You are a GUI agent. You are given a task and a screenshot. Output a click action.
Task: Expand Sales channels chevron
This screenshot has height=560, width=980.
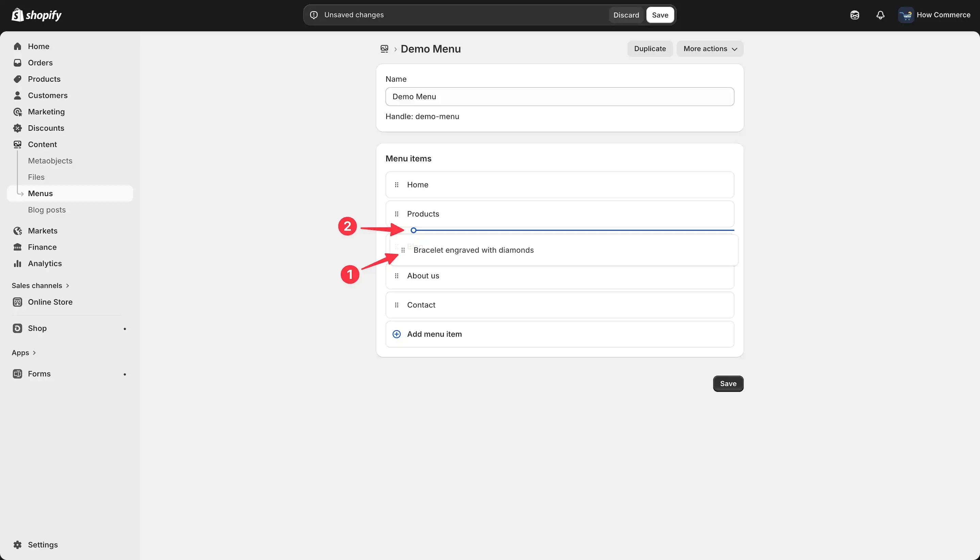click(x=68, y=285)
